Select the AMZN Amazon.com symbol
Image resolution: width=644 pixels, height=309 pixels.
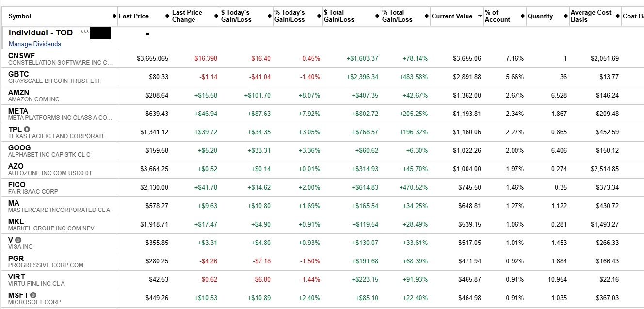(x=18, y=92)
